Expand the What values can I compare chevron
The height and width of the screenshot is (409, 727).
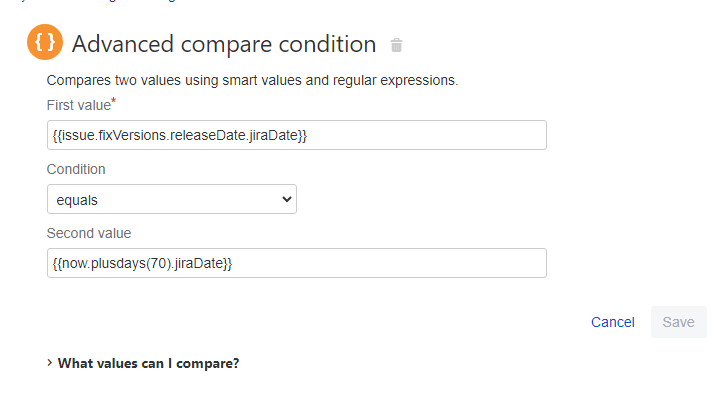point(50,363)
